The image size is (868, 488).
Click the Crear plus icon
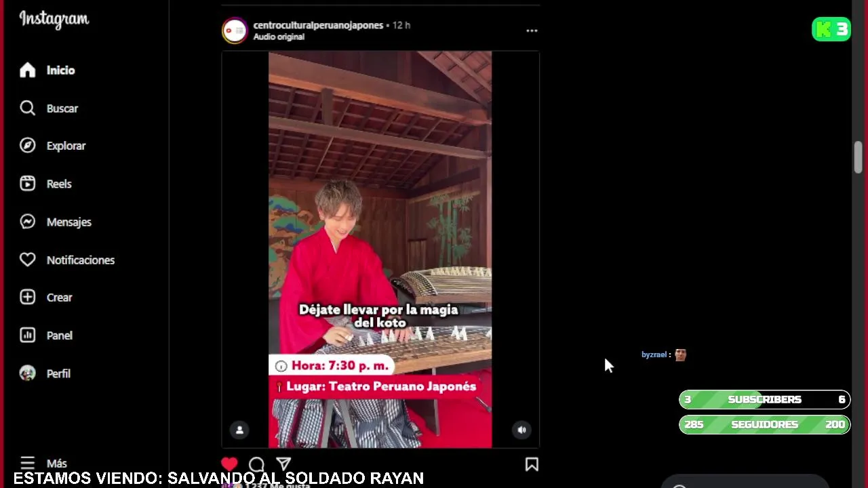(x=27, y=298)
